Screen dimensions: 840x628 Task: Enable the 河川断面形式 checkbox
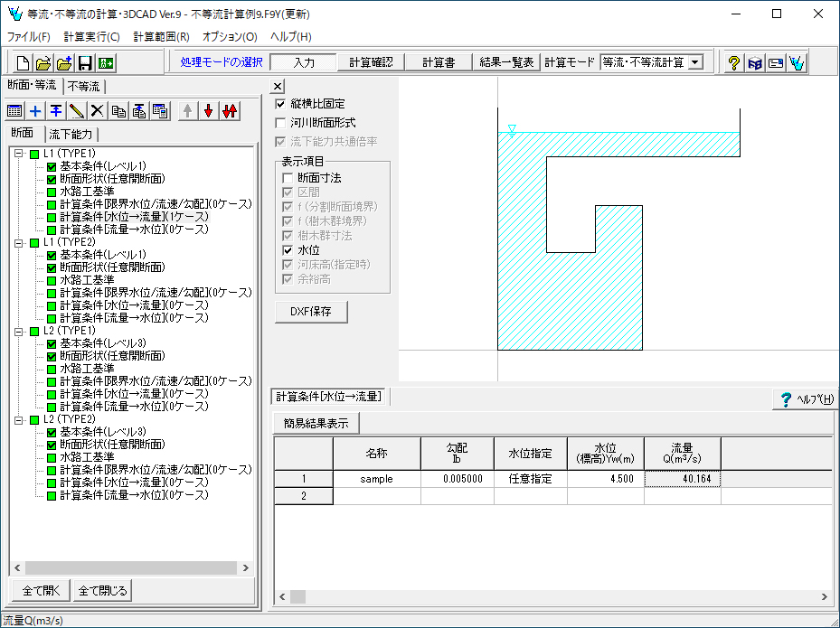click(280, 123)
